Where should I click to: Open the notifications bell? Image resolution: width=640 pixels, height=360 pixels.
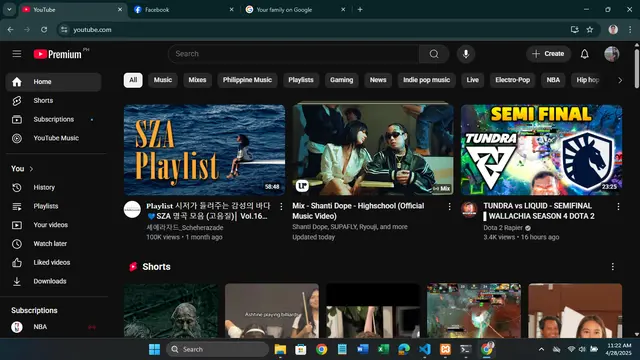(x=584, y=54)
